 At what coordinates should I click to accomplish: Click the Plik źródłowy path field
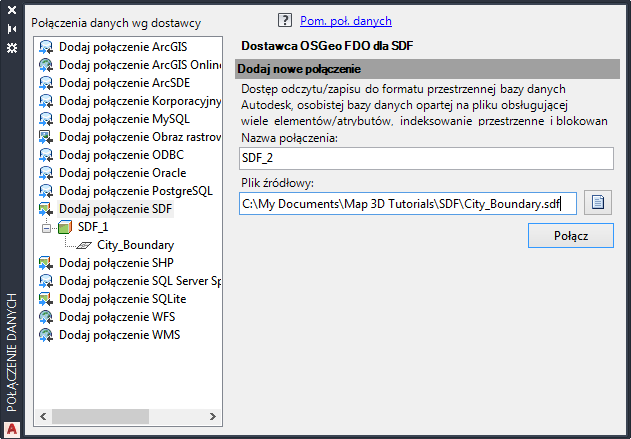click(408, 204)
